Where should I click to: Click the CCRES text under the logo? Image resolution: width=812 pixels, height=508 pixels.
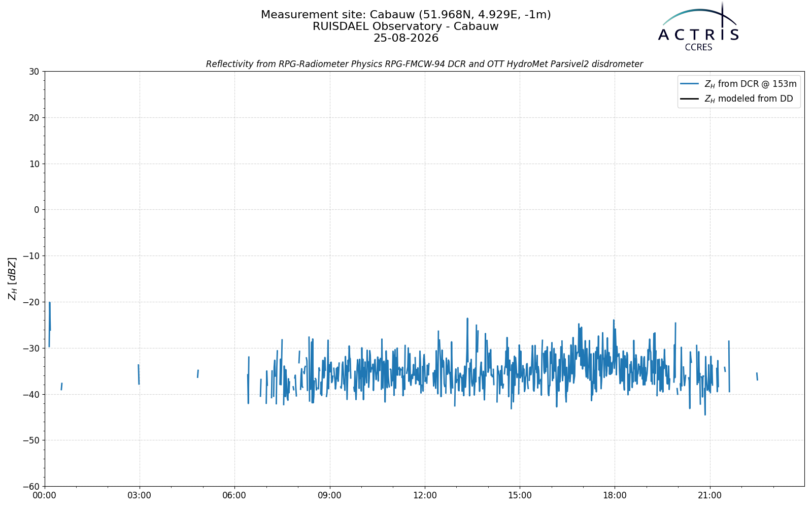coord(698,47)
